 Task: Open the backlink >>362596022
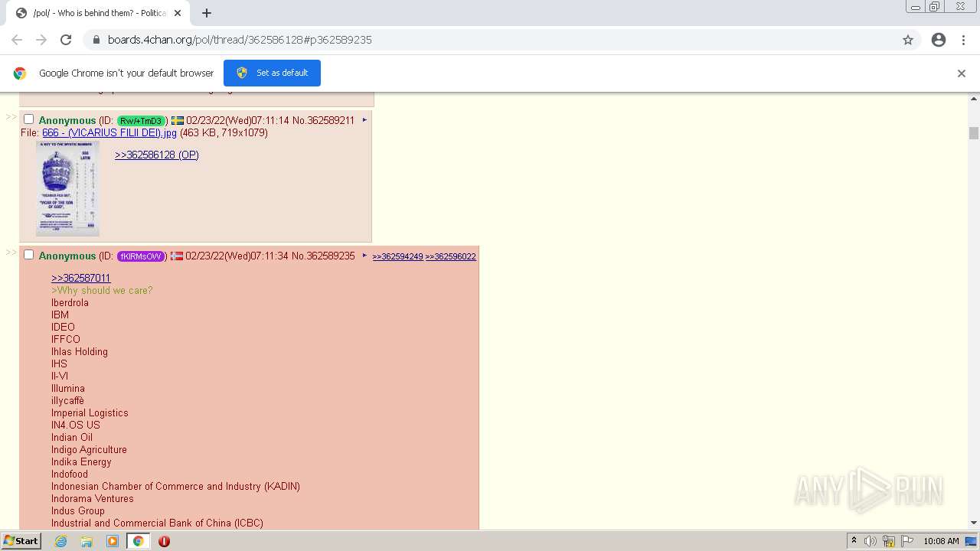pyautogui.click(x=451, y=256)
